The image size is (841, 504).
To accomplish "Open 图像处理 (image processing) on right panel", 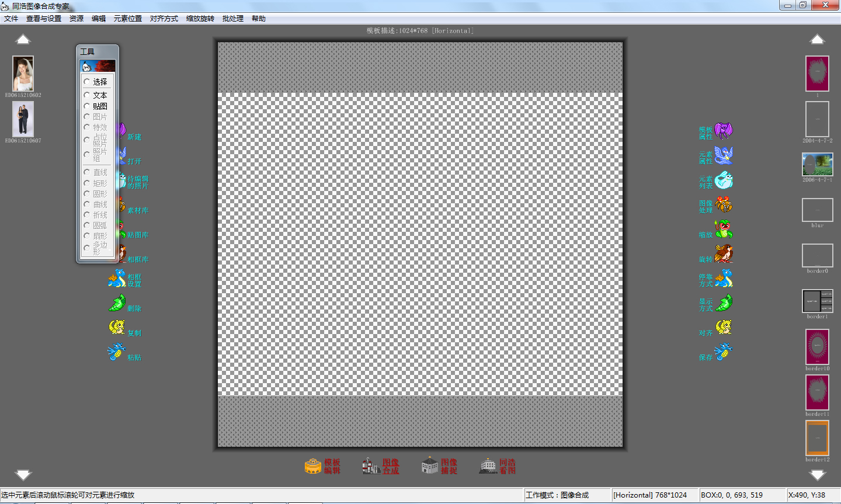I will [724, 205].
